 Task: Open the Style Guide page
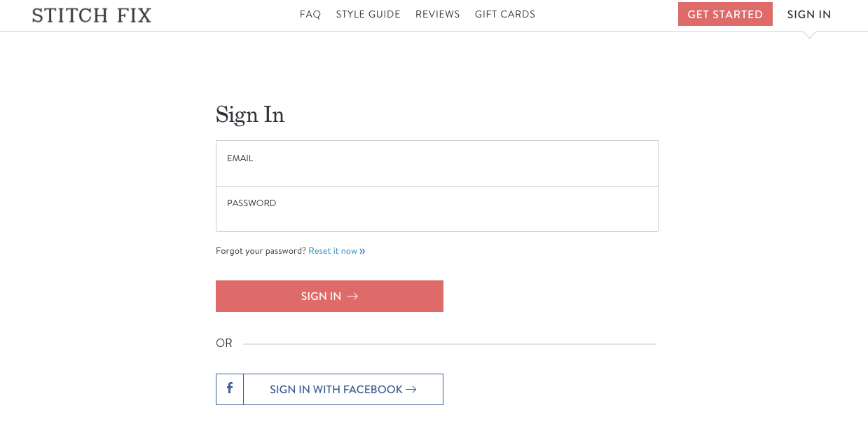tap(368, 14)
